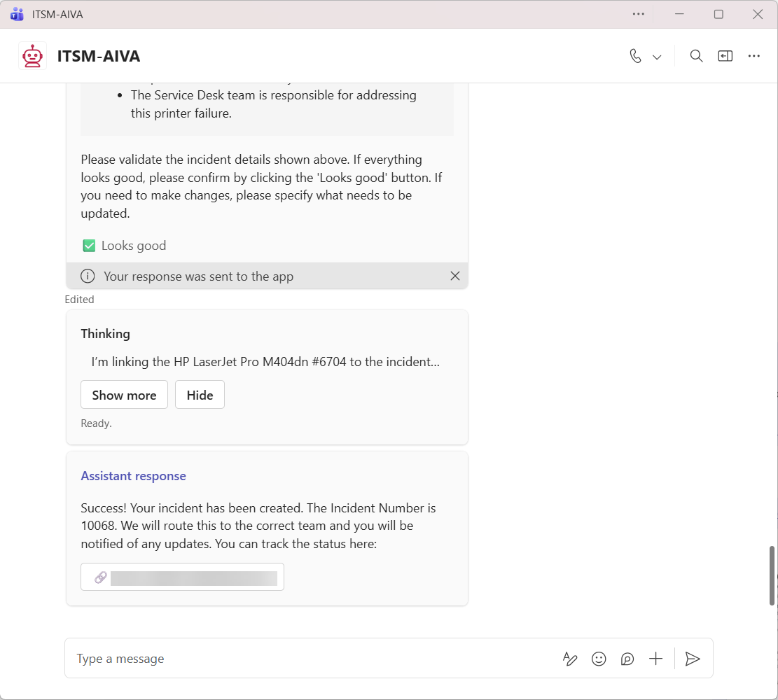The height and width of the screenshot is (700, 778).
Task: Open search in chat magnifier icon
Action: tap(696, 56)
